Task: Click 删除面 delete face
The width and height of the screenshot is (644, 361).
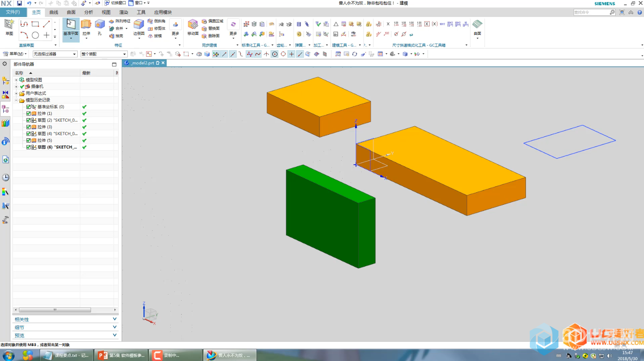Action: tap(211, 36)
